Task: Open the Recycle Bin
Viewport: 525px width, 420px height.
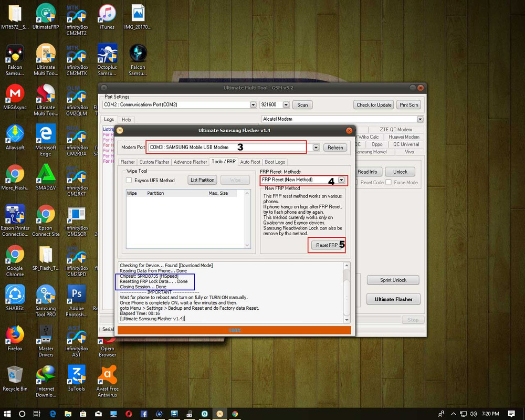Action: point(15,378)
